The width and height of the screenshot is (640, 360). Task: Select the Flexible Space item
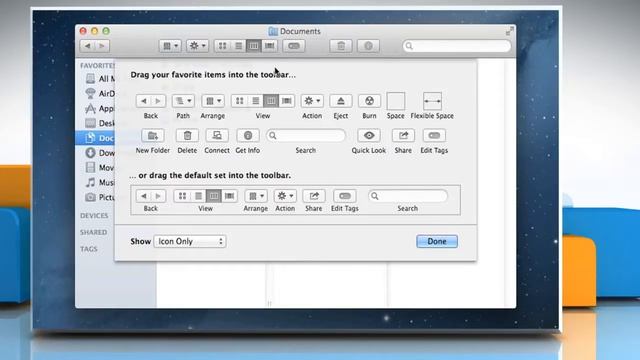tap(432, 101)
